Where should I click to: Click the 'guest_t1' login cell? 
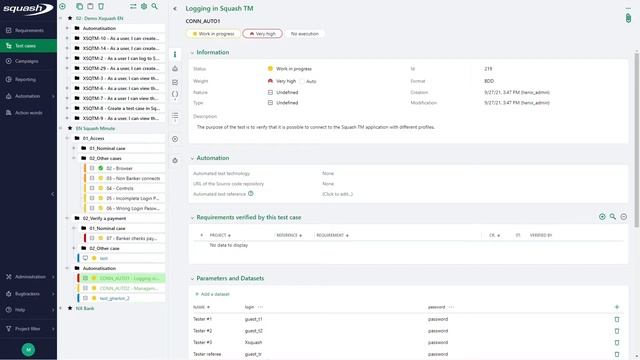[253, 319]
